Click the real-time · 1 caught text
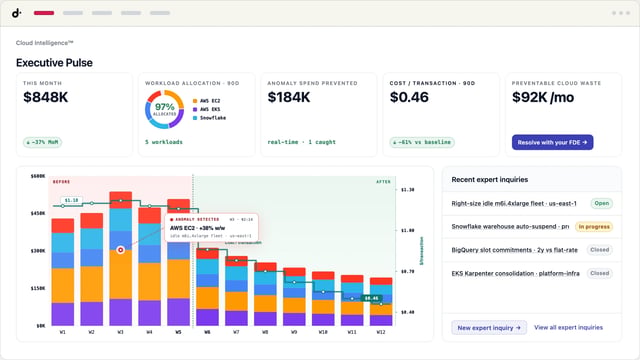Screen dimensions: 640x360 [x=302, y=142]
